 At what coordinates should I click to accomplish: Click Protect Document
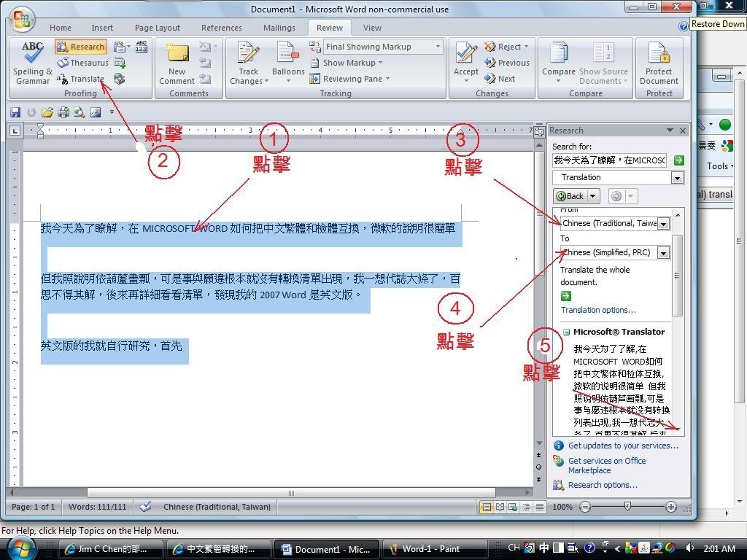point(659,63)
